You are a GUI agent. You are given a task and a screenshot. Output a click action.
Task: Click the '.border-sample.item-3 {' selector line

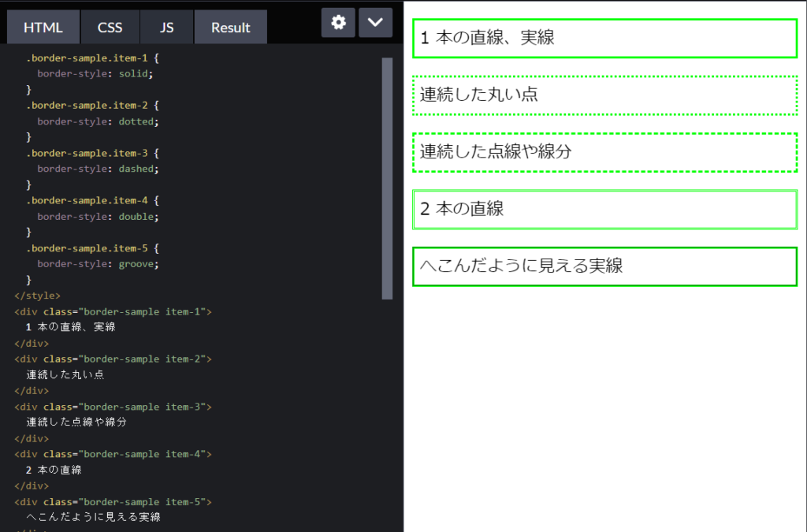pos(93,154)
